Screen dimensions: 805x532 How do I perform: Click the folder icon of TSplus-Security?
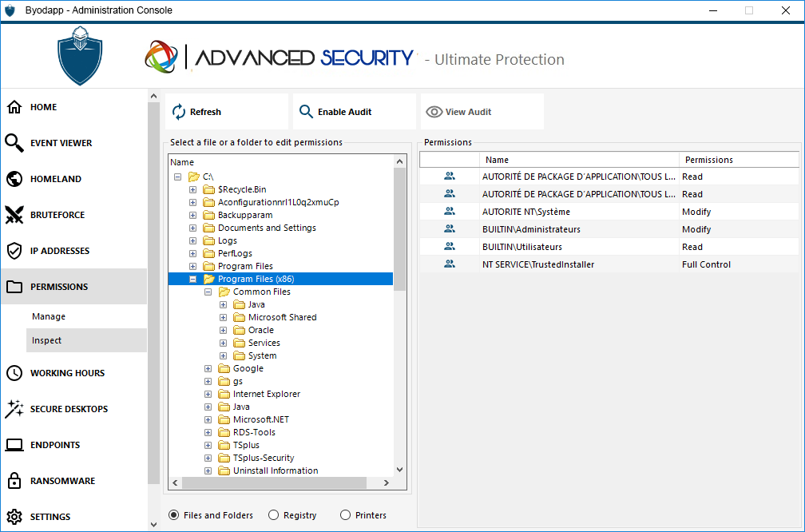click(224, 458)
